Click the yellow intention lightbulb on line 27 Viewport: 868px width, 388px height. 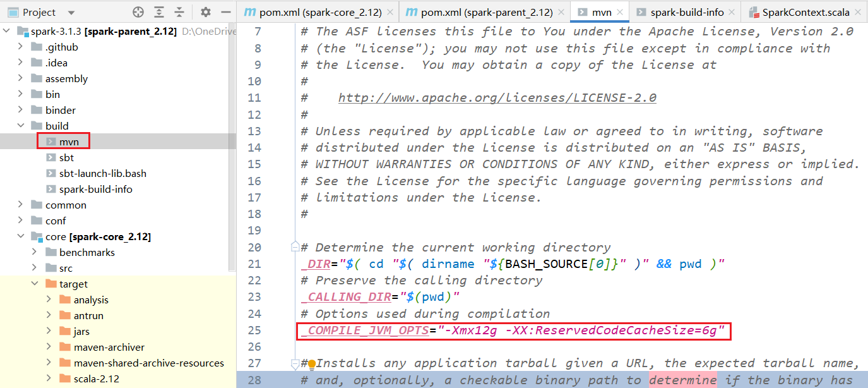[311, 364]
